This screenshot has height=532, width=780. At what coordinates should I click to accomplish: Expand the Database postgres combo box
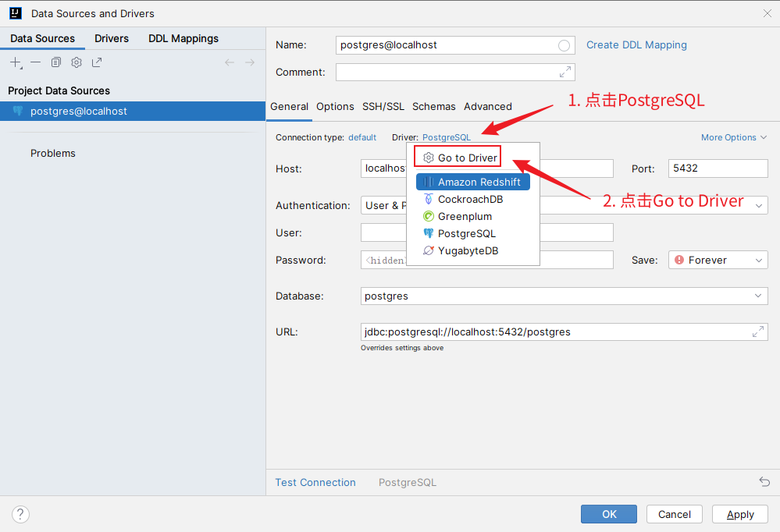click(x=758, y=296)
